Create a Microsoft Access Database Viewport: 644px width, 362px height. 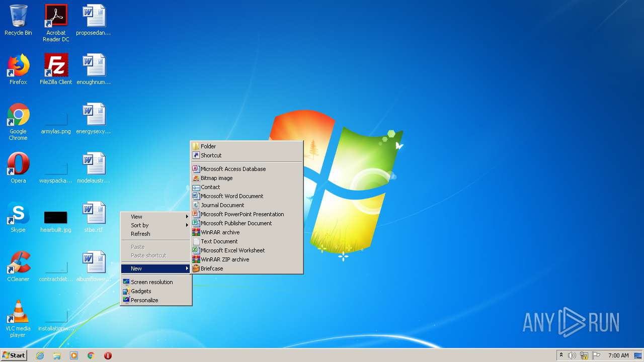point(247,169)
